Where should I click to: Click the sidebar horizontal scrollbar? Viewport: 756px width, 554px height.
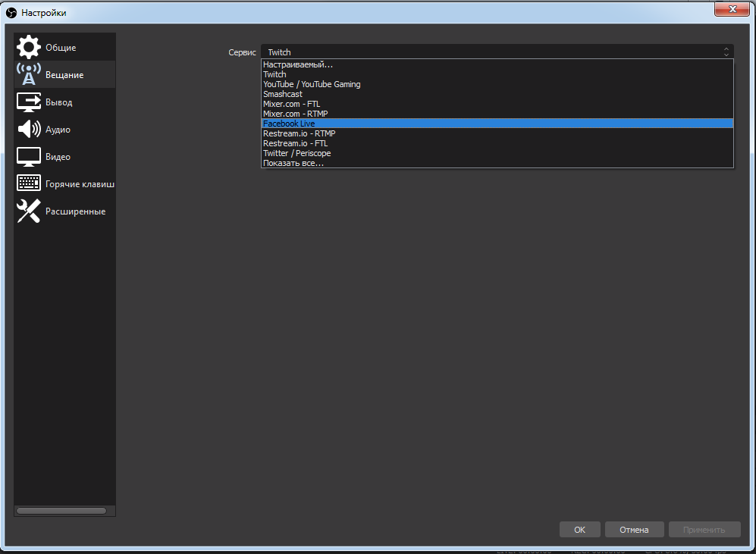[x=61, y=511]
